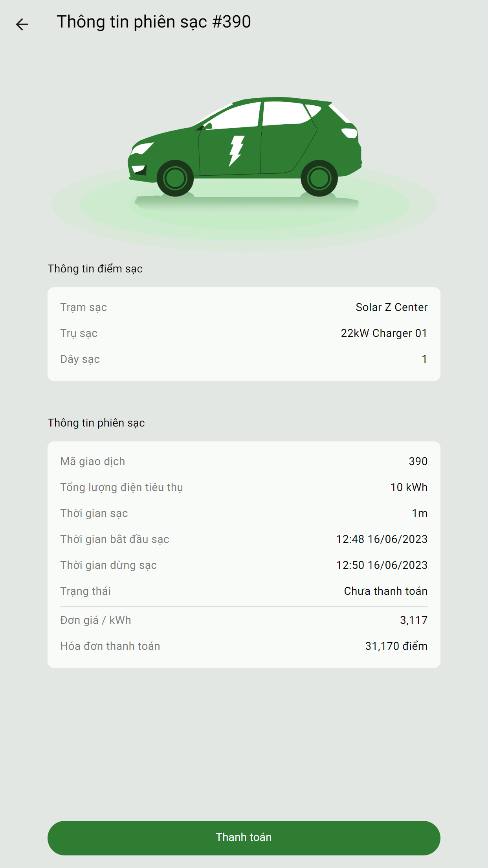Select the start time 12:48 16/06/2023
The image size is (488, 868).
[x=382, y=539]
